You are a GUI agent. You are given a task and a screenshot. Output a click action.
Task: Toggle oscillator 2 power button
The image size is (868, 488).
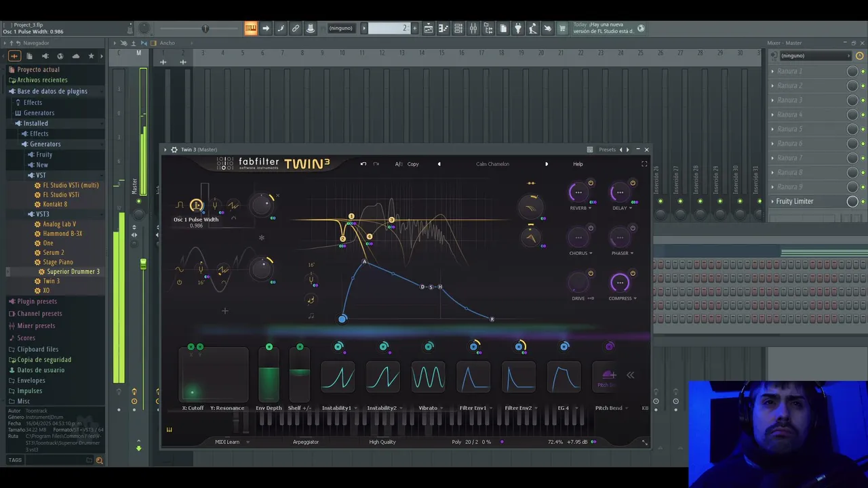coord(179,283)
